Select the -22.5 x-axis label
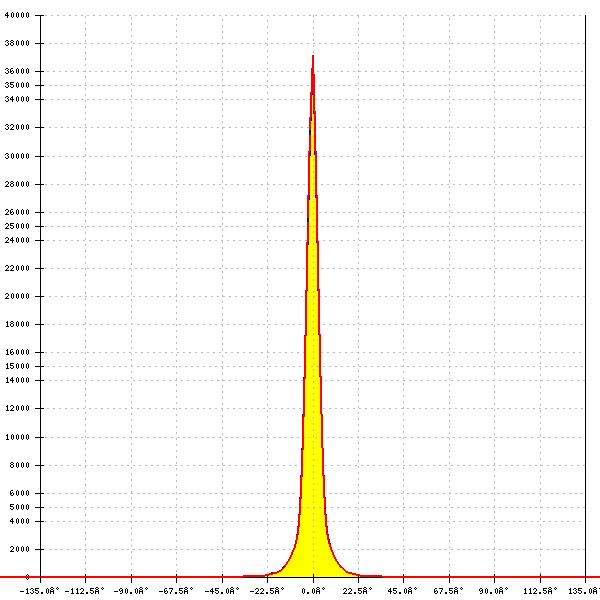 coord(267,591)
